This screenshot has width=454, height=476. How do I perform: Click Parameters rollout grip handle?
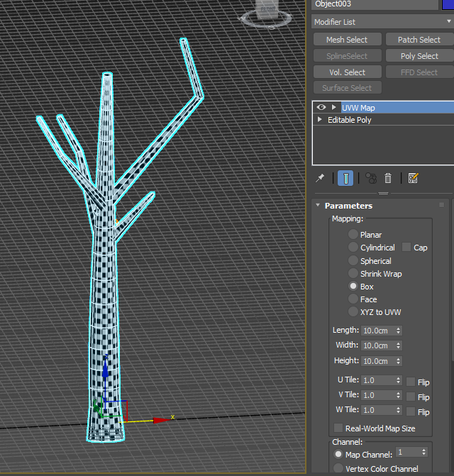441,205
